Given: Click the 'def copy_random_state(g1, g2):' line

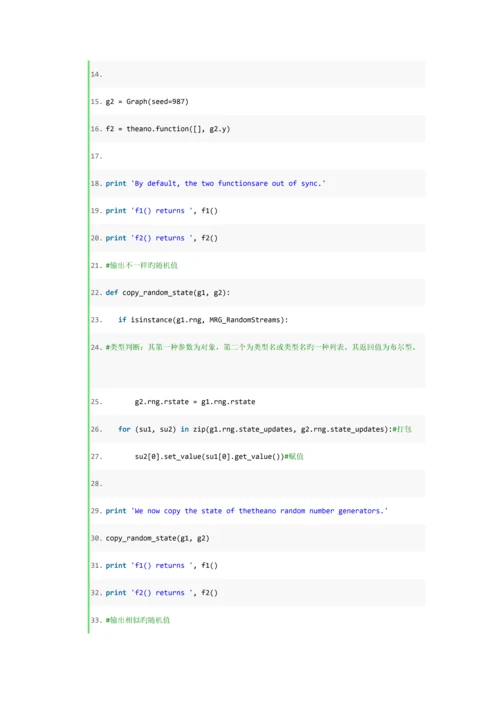Looking at the screenshot, I should pos(168,293).
